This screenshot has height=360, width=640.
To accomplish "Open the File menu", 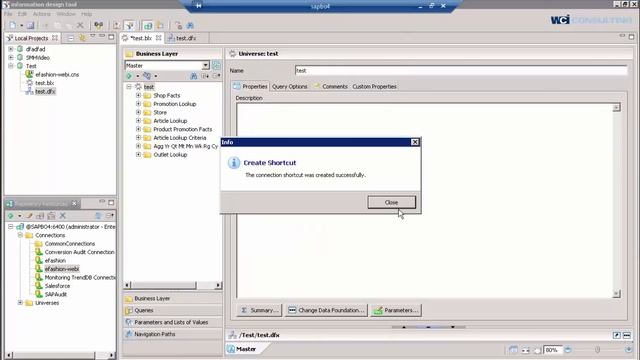I will (x=8, y=14).
